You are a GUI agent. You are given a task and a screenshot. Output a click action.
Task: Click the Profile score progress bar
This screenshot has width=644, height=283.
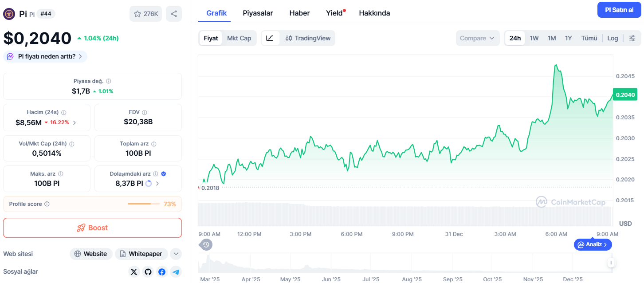pos(144,204)
